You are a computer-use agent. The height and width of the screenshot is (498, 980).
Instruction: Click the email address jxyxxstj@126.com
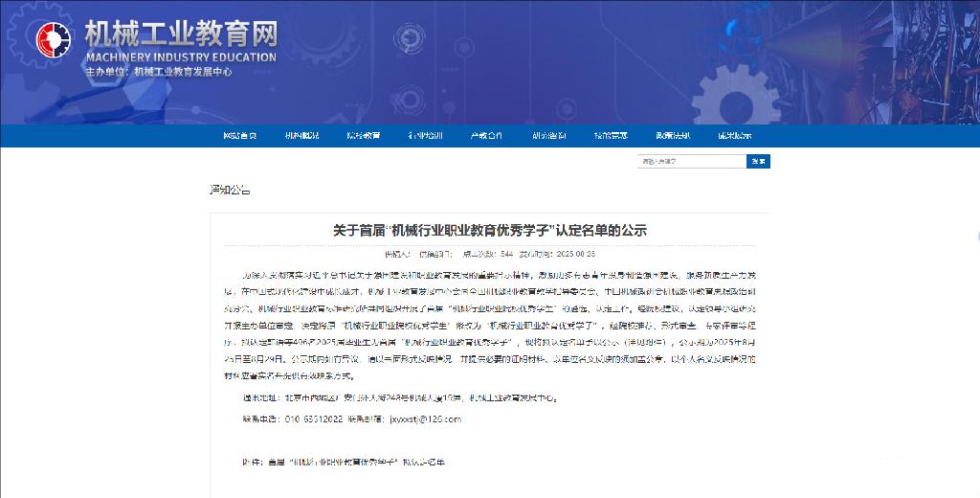pyautogui.click(x=425, y=419)
